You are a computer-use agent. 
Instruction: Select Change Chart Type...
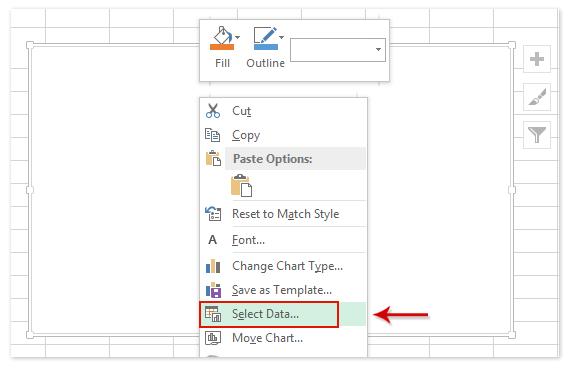pyautogui.click(x=283, y=266)
